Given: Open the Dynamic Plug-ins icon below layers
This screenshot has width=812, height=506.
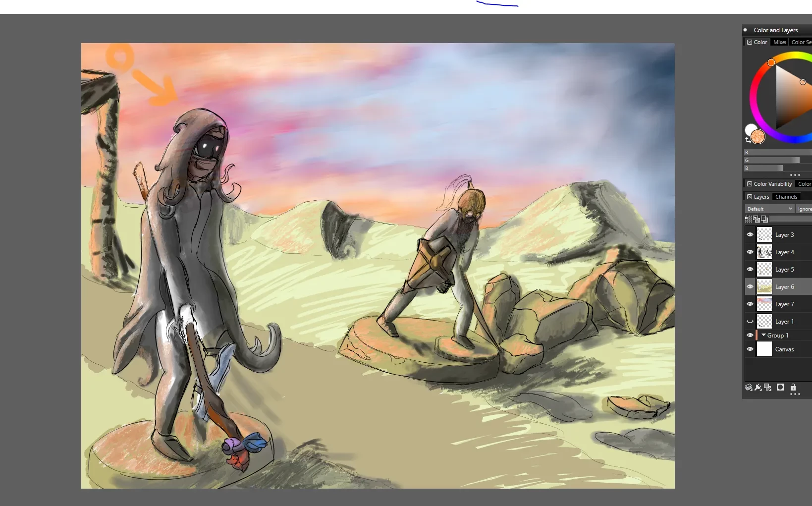Looking at the screenshot, I should tap(758, 388).
